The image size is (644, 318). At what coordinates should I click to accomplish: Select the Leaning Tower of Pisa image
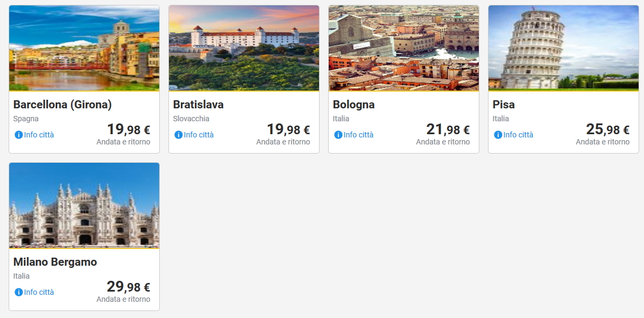click(x=564, y=48)
